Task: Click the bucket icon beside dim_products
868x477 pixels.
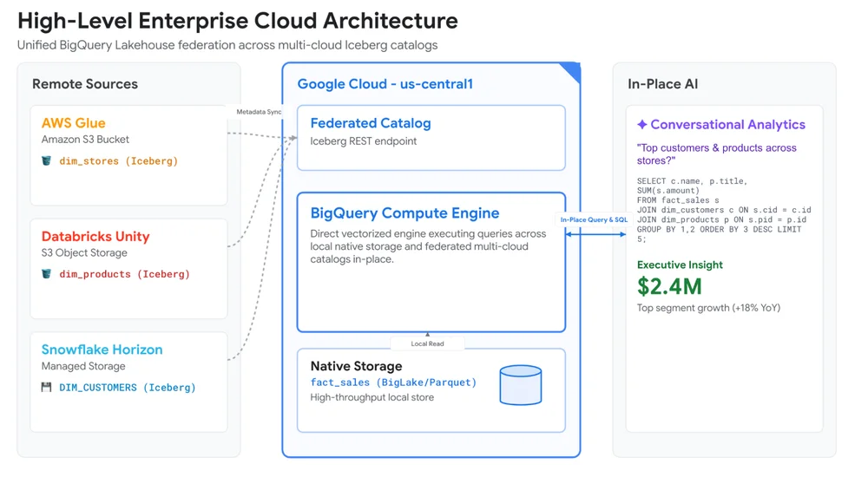Action: (47, 274)
